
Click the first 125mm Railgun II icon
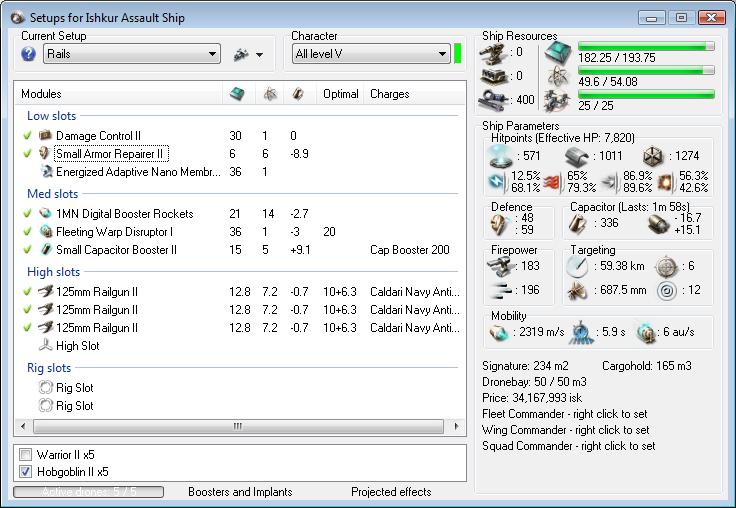pyautogui.click(x=44, y=292)
